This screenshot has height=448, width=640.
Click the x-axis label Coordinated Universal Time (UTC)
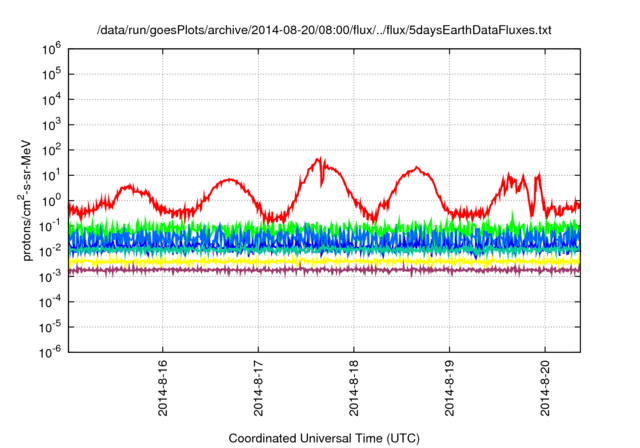[324, 438]
